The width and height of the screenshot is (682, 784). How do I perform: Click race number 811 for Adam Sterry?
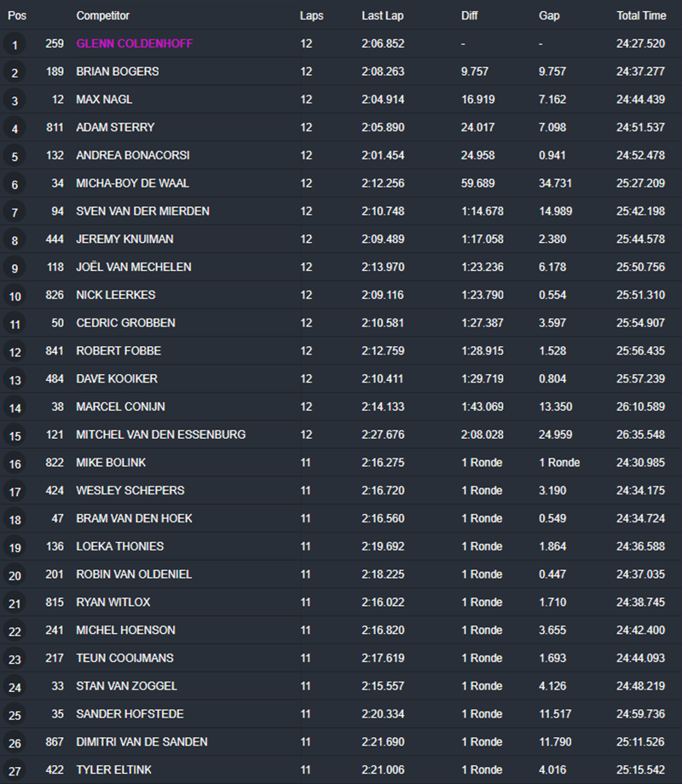tap(55, 127)
